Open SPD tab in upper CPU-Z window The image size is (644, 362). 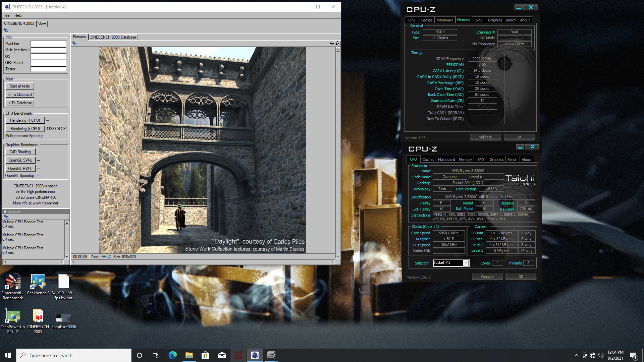coord(479,20)
